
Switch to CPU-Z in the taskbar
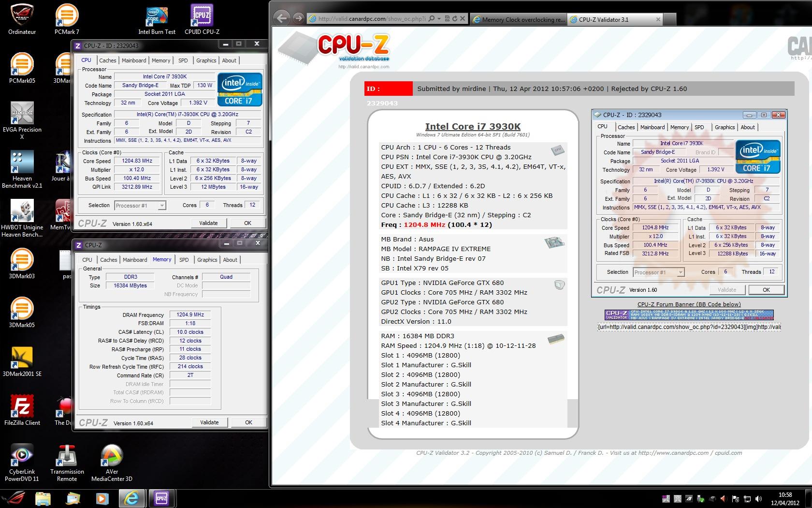pos(161,498)
